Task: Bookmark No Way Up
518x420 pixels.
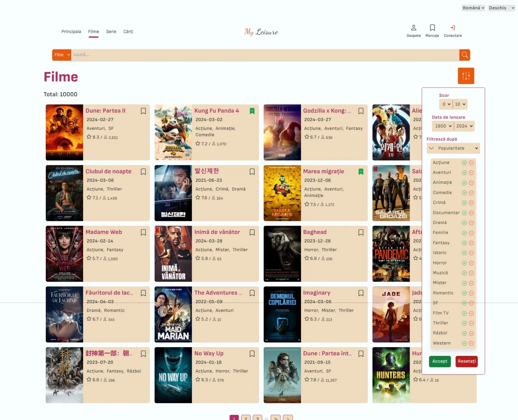Action: 252,354
